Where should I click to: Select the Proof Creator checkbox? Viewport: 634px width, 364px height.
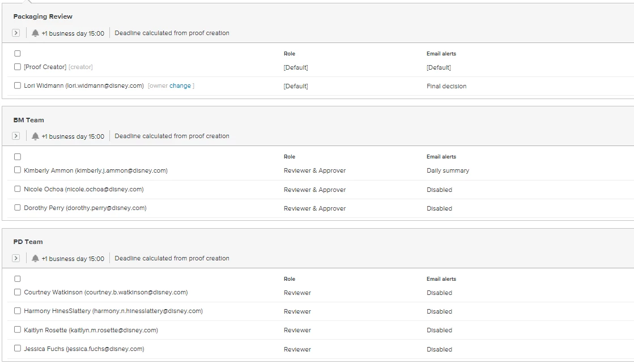point(18,67)
